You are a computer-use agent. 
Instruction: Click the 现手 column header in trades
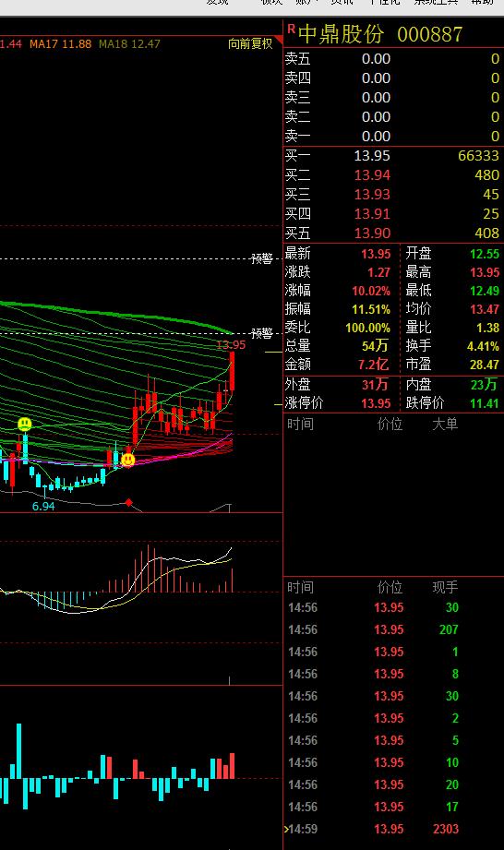(445, 587)
